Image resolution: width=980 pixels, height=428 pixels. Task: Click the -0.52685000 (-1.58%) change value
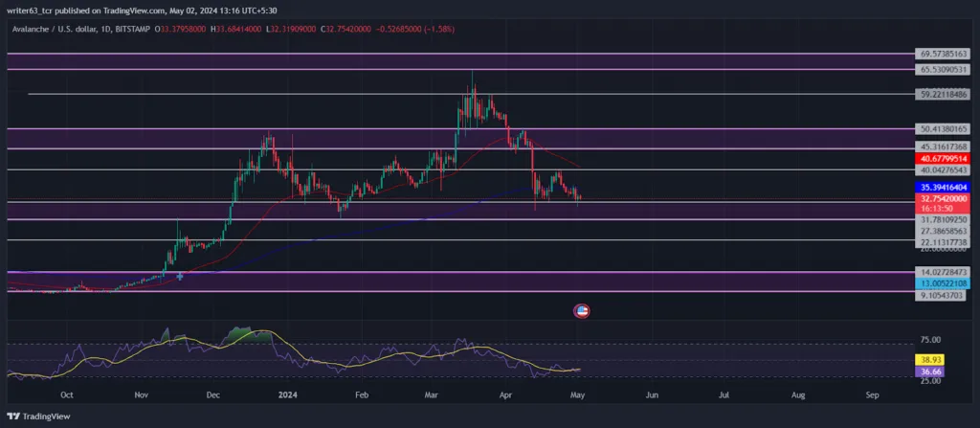pyautogui.click(x=415, y=29)
